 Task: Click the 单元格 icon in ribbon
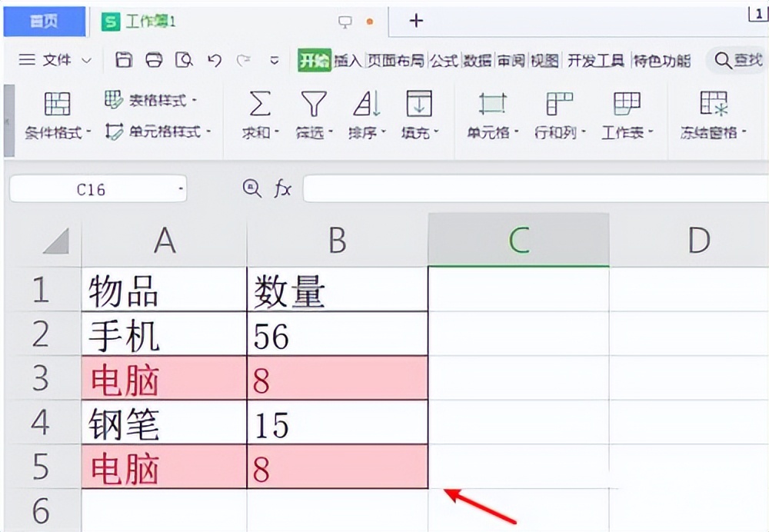492,104
